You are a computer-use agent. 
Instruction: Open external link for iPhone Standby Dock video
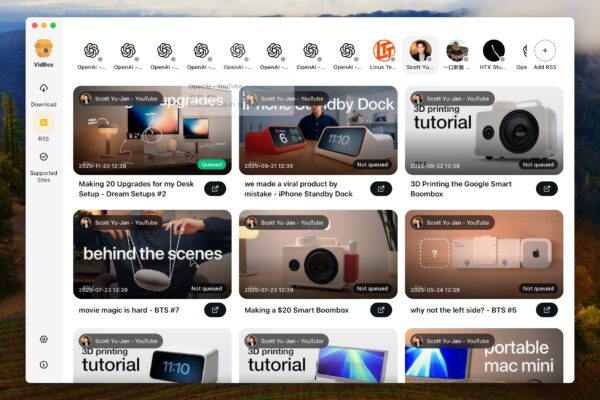pyautogui.click(x=381, y=188)
